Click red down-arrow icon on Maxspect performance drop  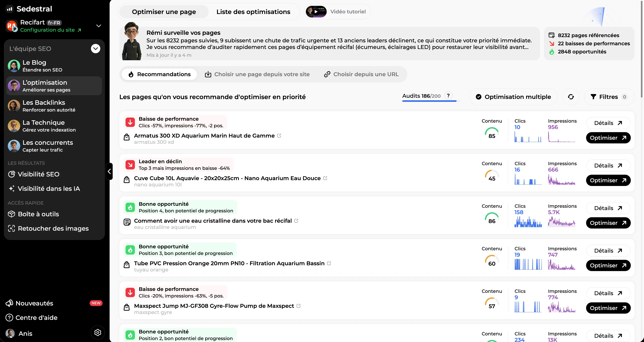tap(130, 292)
